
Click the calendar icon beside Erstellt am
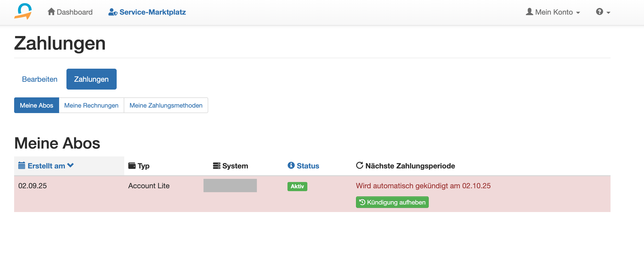coord(22,166)
